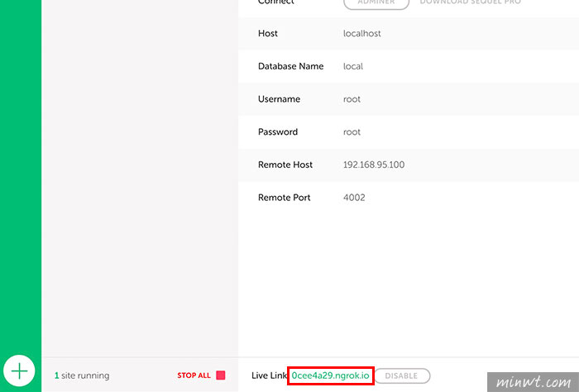Open the Adminer connect button
The height and width of the screenshot is (392, 579).
(376, 2)
